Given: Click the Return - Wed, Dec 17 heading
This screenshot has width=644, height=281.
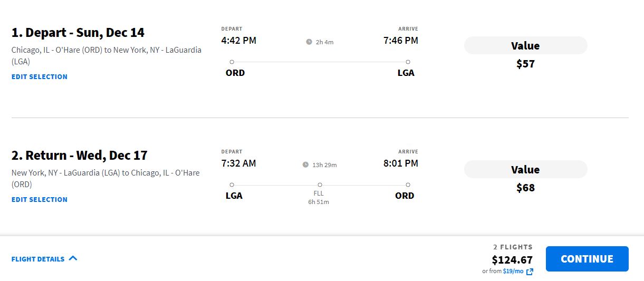Looking at the screenshot, I should [80, 156].
